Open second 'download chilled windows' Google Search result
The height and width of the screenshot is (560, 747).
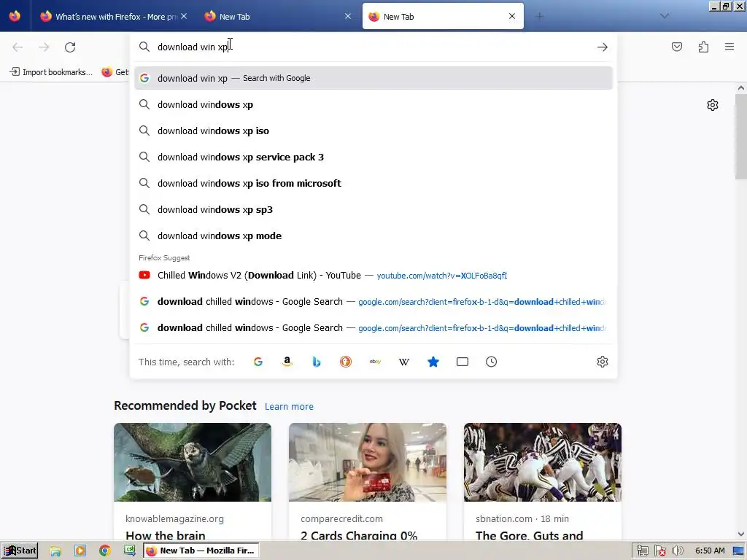(x=373, y=327)
